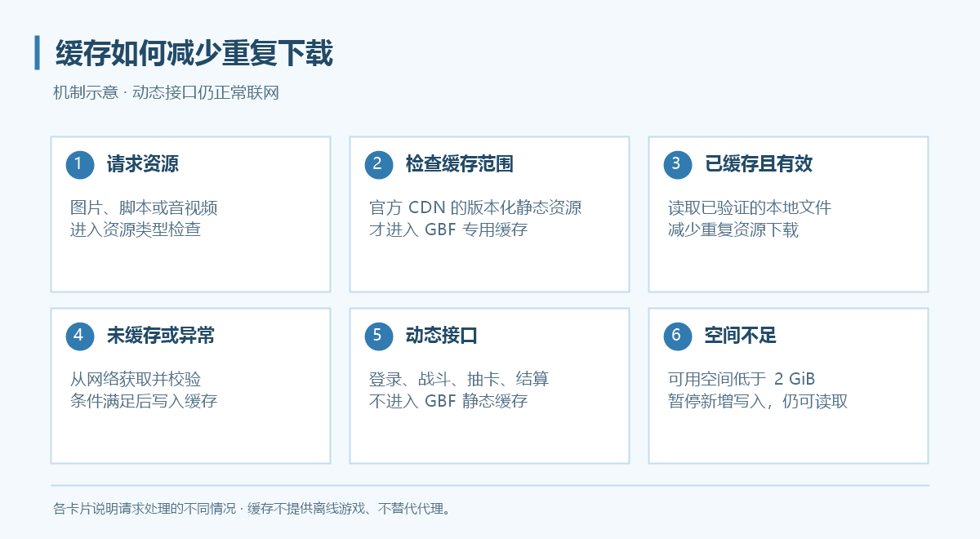The image size is (980, 539).
Task: Click the line 图片、脚本或音视频
Action: click(144, 207)
